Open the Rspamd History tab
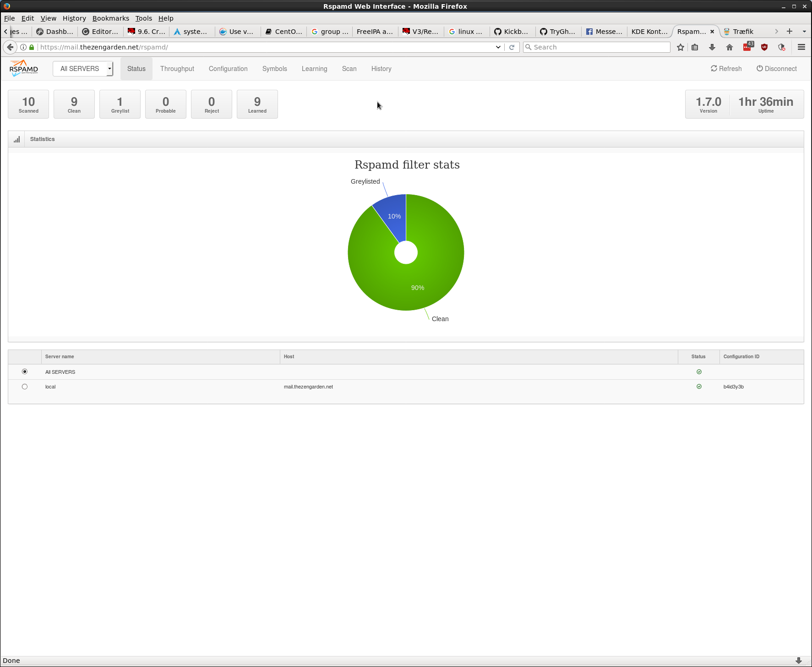This screenshot has height=667, width=812. [381, 69]
